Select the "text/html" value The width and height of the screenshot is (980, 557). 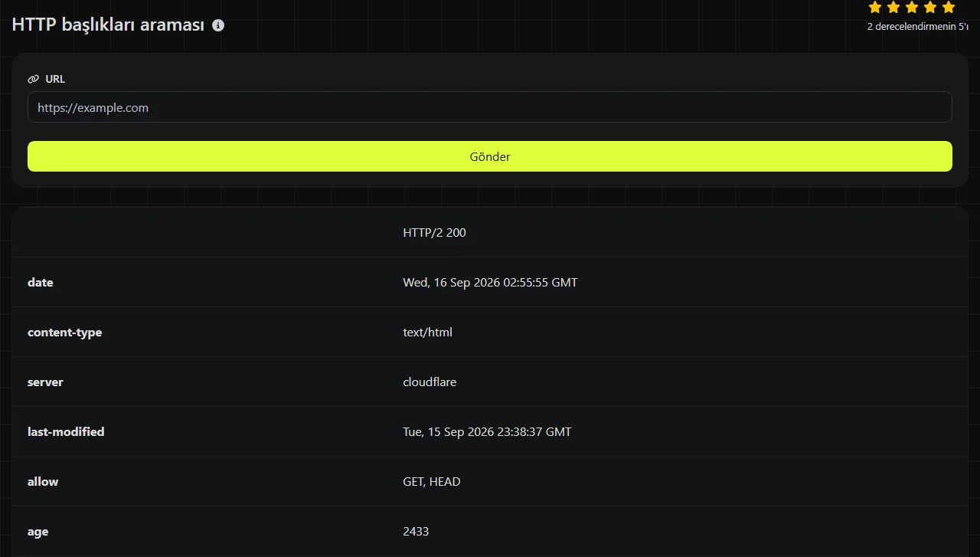pyautogui.click(x=427, y=332)
